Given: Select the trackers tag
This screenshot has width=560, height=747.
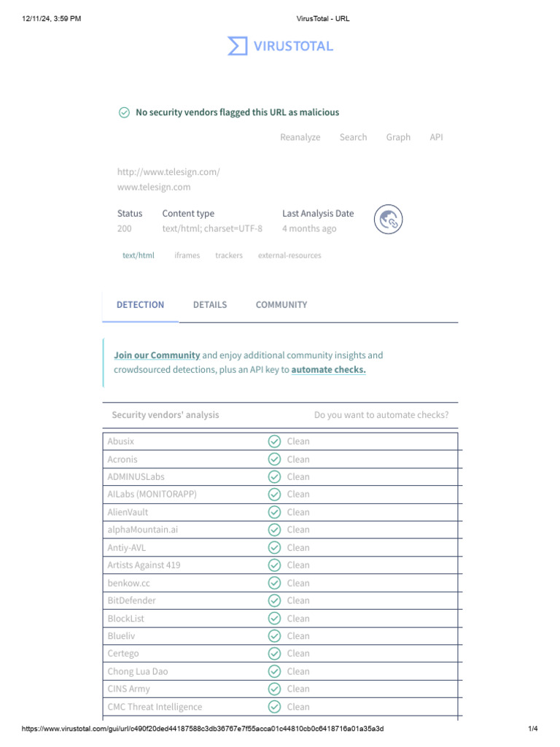Looking at the screenshot, I should click(229, 255).
